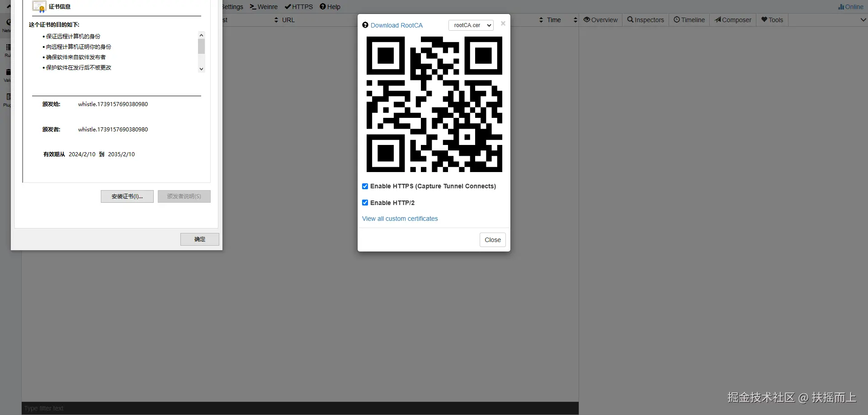Focus the 'Type filter text' input field
Screen dimensions: 868x415
click(x=300, y=408)
